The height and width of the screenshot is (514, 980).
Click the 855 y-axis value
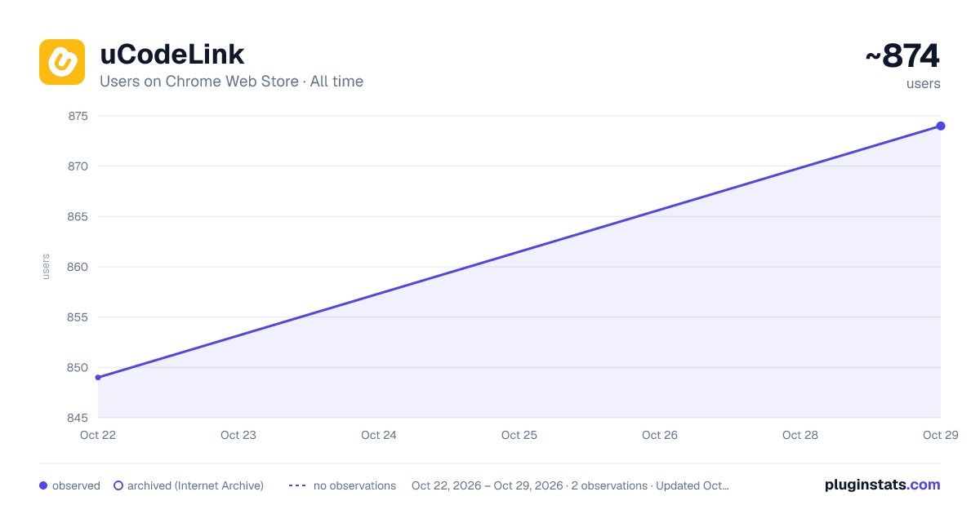click(x=78, y=317)
